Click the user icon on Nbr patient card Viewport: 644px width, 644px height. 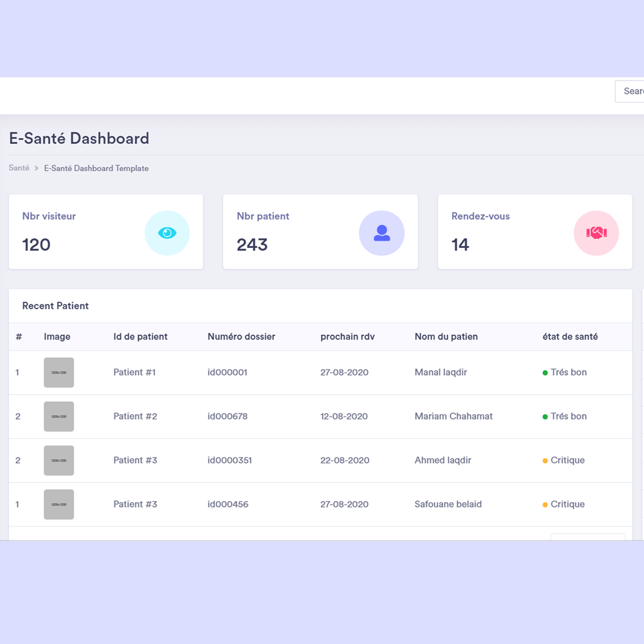click(x=382, y=233)
